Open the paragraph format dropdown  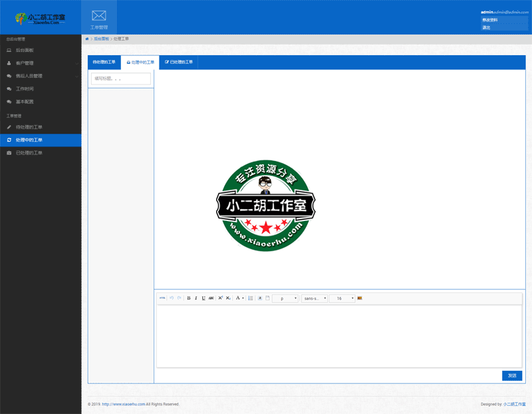(285, 298)
